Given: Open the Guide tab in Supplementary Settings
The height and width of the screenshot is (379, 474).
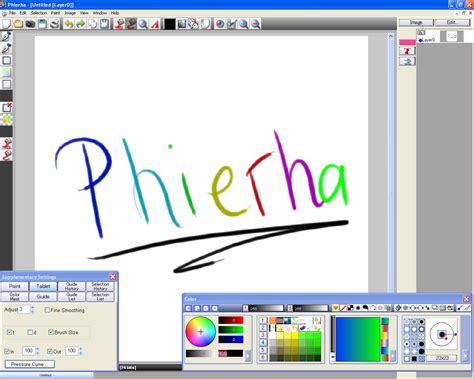Looking at the screenshot, I should pyautogui.click(x=43, y=297).
